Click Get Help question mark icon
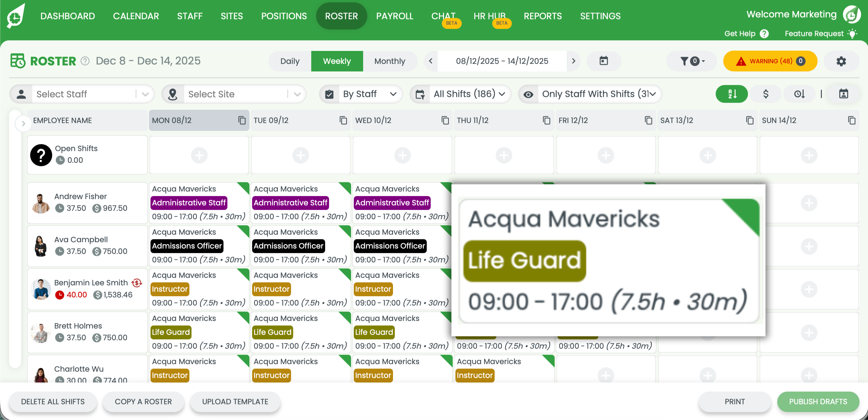868x420 pixels. [x=765, y=33]
